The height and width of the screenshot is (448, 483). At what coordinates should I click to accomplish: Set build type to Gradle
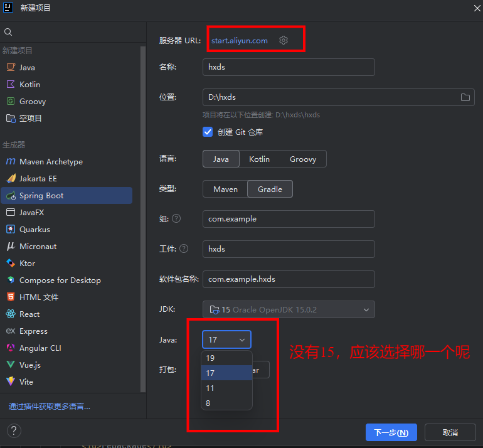pos(270,189)
